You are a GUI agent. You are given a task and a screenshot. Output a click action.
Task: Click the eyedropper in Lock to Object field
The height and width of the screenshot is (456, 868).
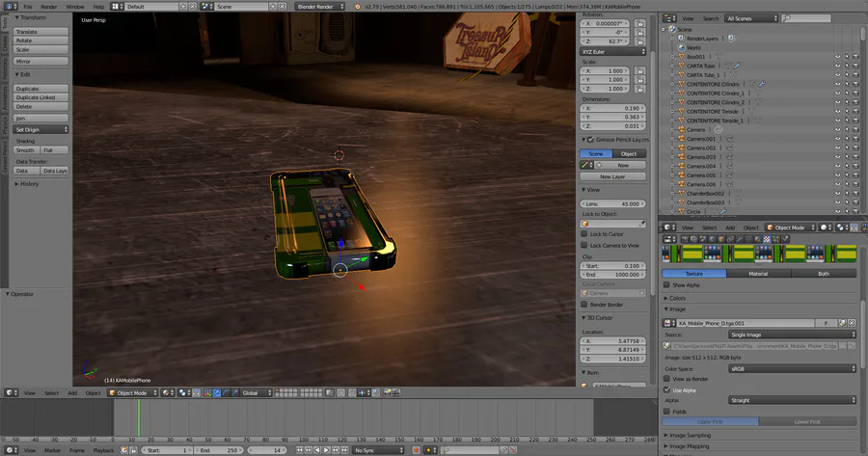642,224
